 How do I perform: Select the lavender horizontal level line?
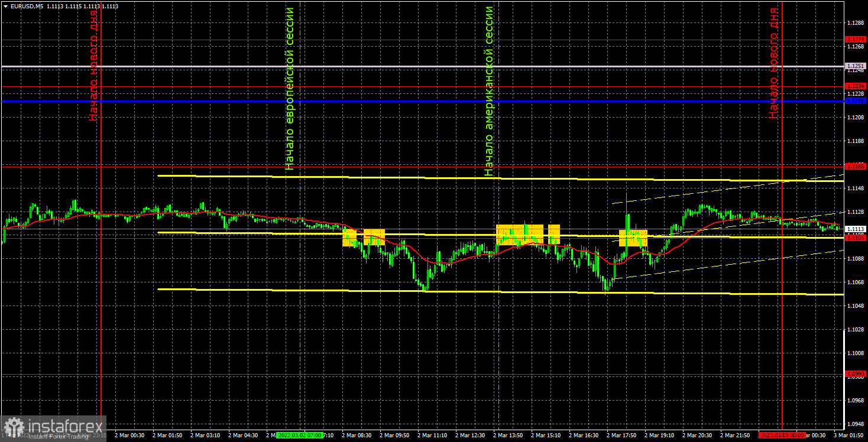[x=422, y=66]
